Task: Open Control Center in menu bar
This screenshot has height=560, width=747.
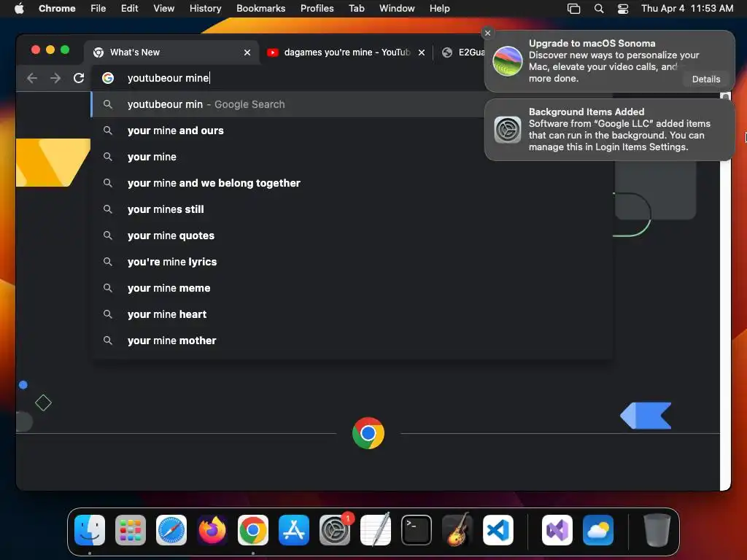Action: (x=623, y=9)
